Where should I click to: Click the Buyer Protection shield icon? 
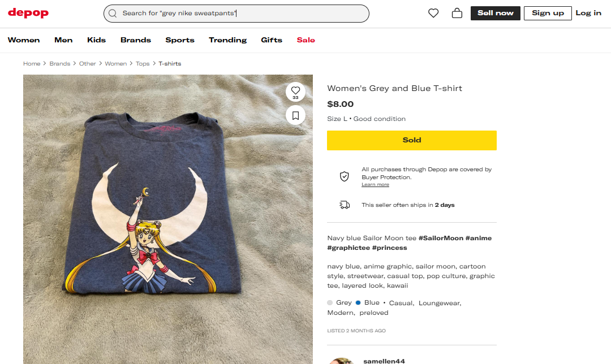344,176
